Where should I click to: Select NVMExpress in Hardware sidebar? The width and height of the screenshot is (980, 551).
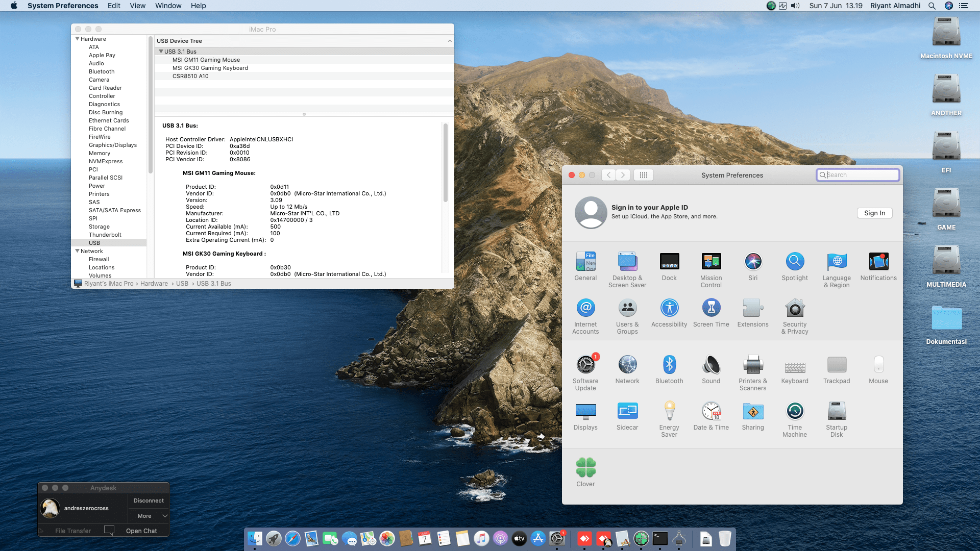point(106,161)
